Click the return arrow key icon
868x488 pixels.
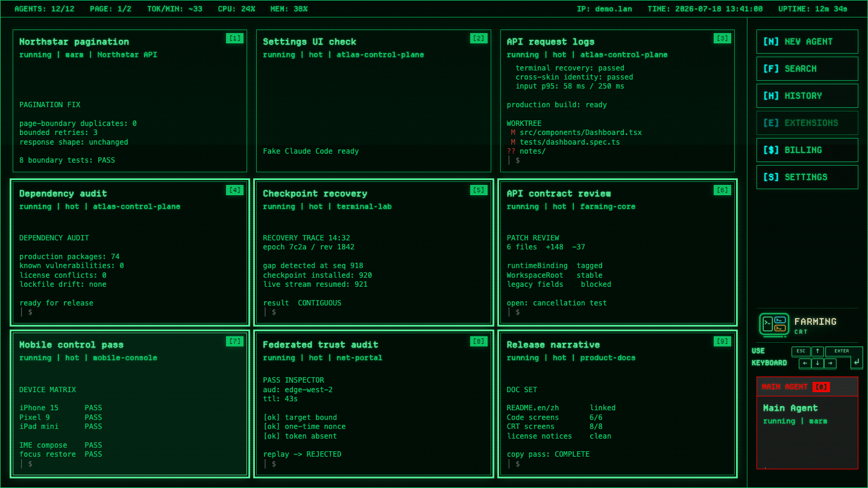pos(857,362)
